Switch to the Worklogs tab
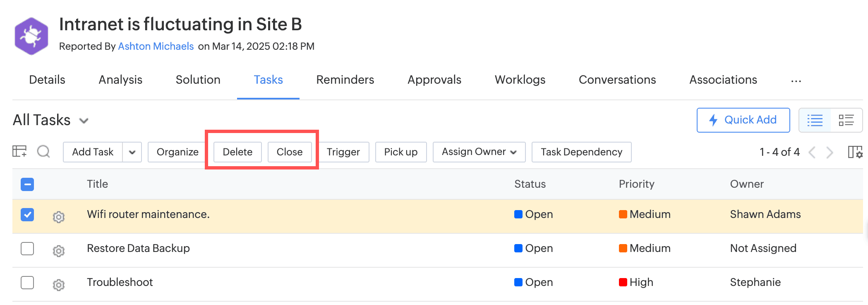Screen dimensions: 868x305 pos(520,80)
